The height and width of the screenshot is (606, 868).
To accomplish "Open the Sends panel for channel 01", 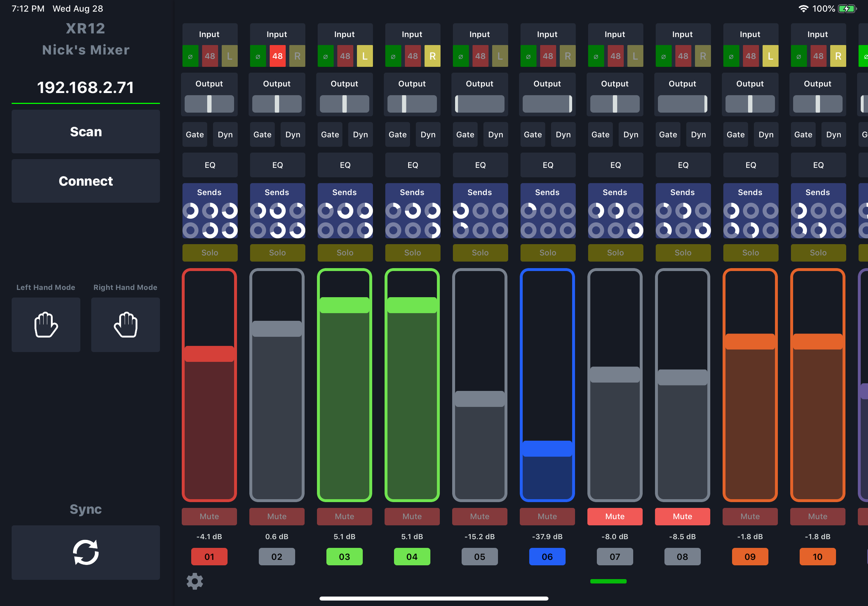I will [209, 192].
